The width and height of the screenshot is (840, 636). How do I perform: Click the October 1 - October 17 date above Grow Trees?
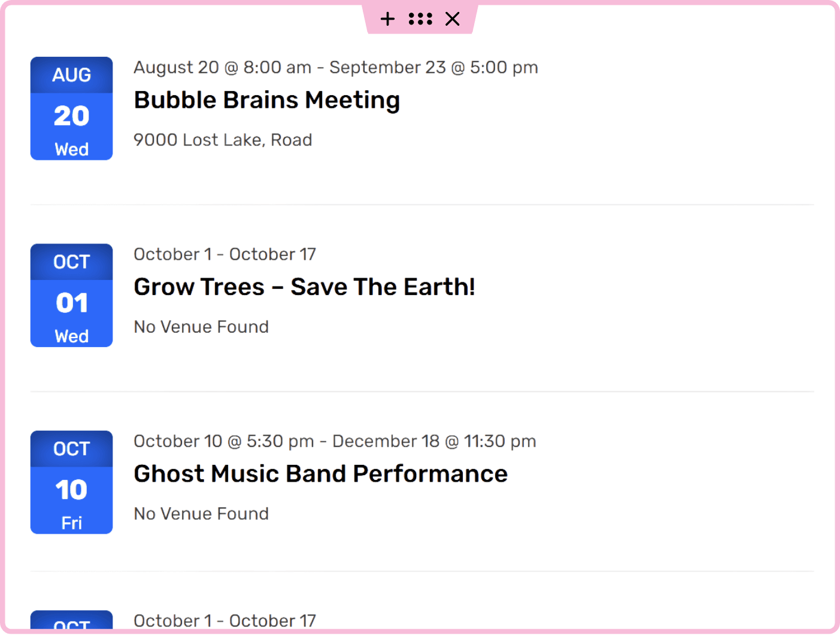(225, 254)
